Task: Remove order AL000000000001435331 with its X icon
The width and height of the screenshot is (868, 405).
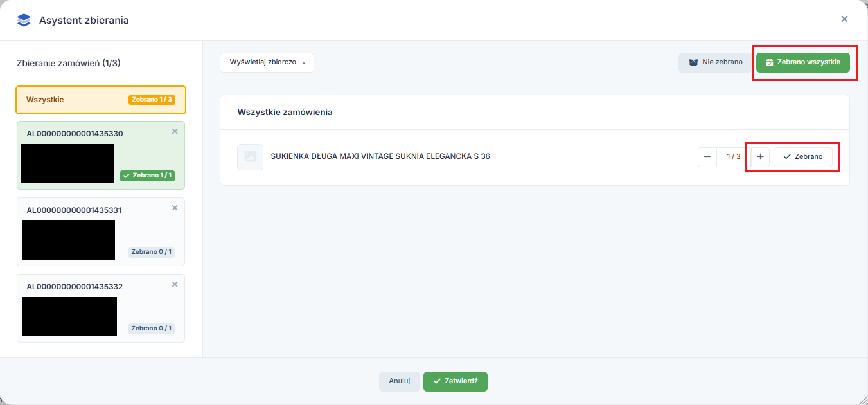Action: click(x=175, y=208)
